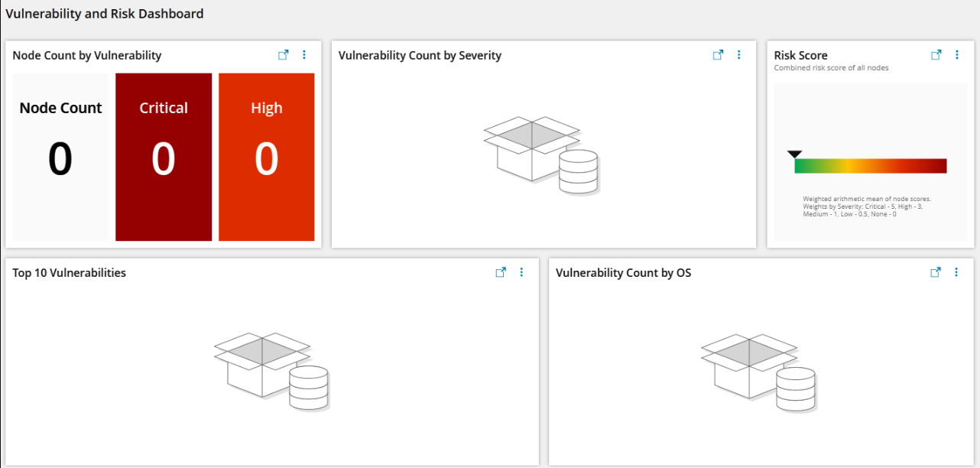This screenshot has width=980, height=468.
Task: Open Risk Score widget options menu
Action: tap(956, 55)
